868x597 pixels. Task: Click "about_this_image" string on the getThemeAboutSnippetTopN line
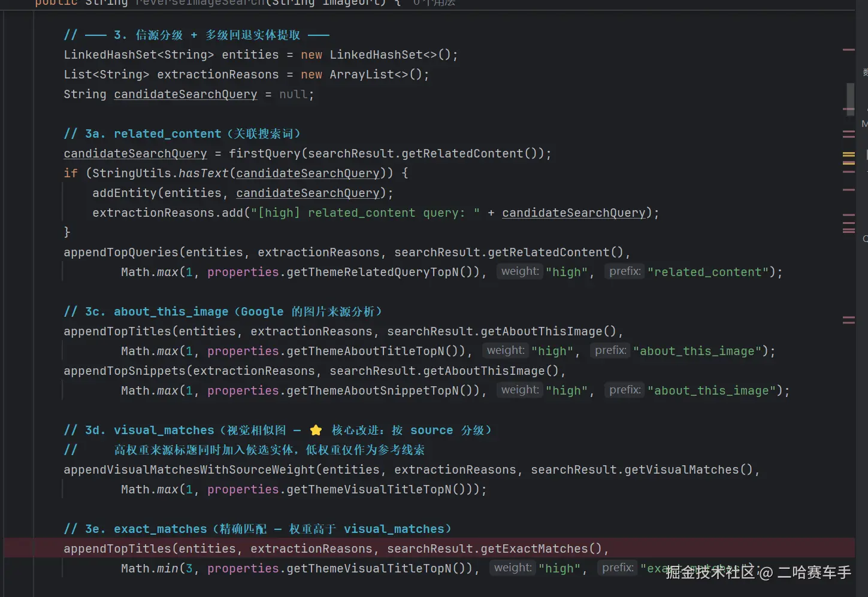712,390
